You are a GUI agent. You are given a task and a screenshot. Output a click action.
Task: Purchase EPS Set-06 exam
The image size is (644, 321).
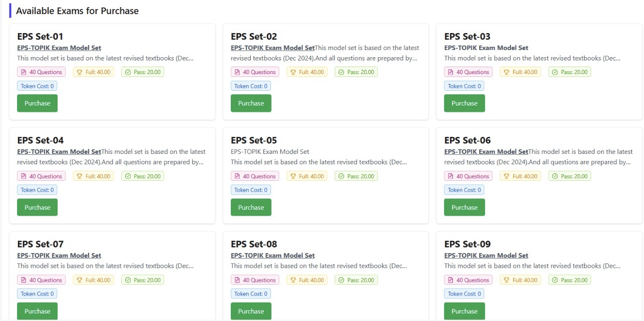point(464,207)
